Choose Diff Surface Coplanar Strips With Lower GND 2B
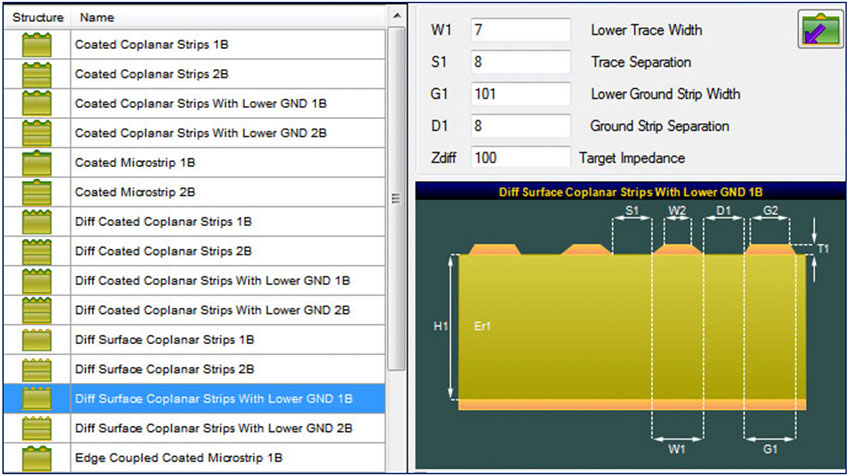 click(x=214, y=428)
